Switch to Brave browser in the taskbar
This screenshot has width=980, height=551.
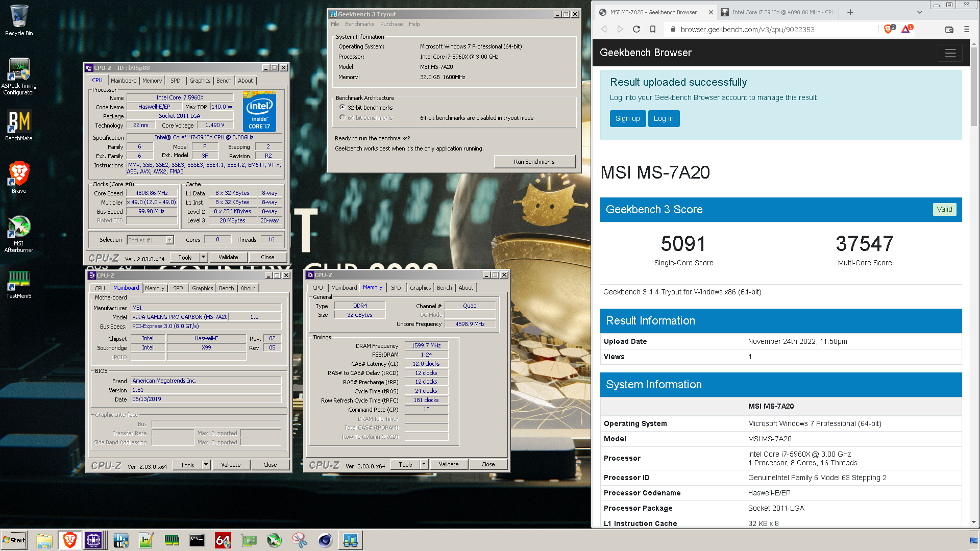[x=69, y=540]
